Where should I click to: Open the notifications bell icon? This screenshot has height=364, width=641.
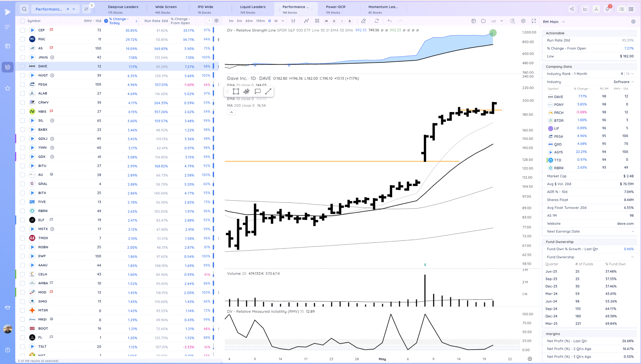click(607, 9)
